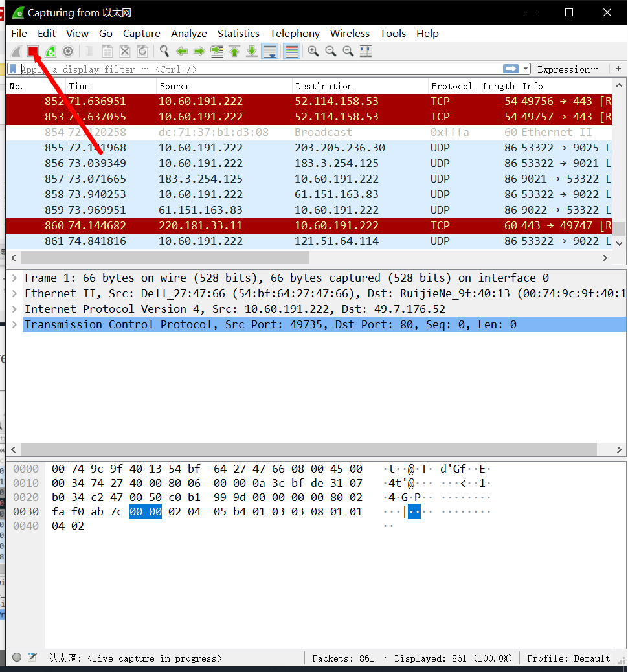The width and height of the screenshot is (628, 672).
Task: Select packet 860 from 220.181.33.11
Action: click(309, 225)
